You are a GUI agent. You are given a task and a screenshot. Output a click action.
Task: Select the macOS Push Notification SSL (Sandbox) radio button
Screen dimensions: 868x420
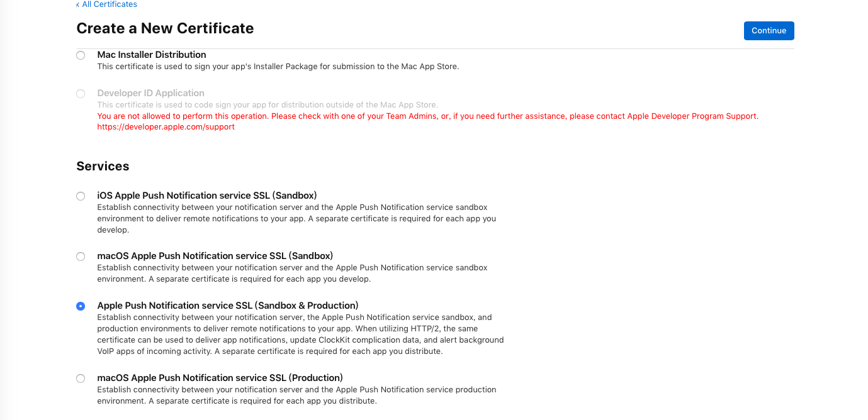(x=81, y=257)
